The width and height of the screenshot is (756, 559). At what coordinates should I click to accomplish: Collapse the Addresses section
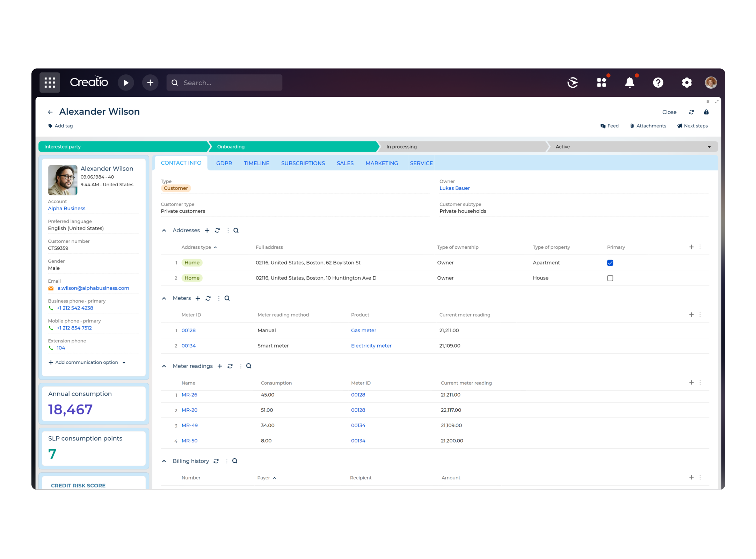164,230
